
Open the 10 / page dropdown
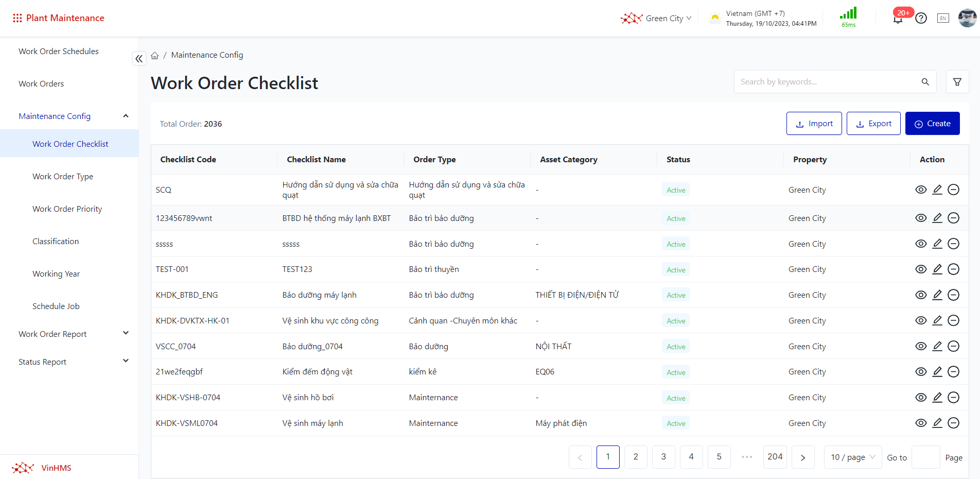click(852, 457)
